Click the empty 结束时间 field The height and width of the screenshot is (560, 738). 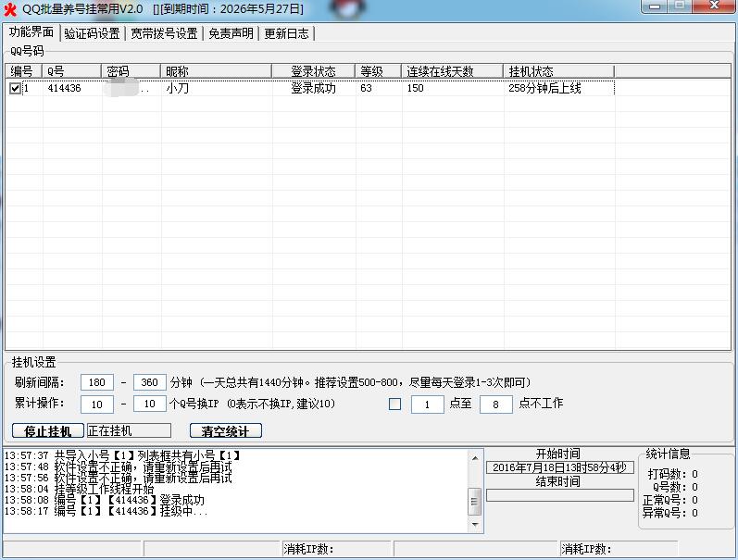click(560, 495)
